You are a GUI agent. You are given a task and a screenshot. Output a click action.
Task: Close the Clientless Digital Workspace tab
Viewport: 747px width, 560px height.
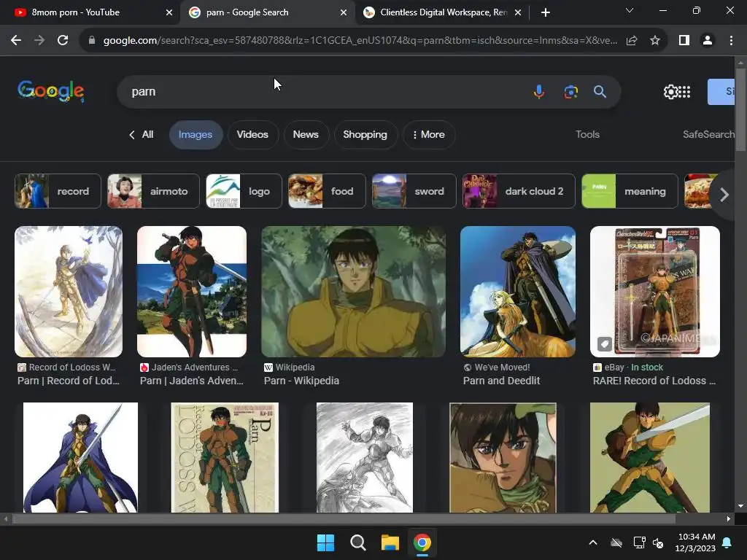point(518,12)
